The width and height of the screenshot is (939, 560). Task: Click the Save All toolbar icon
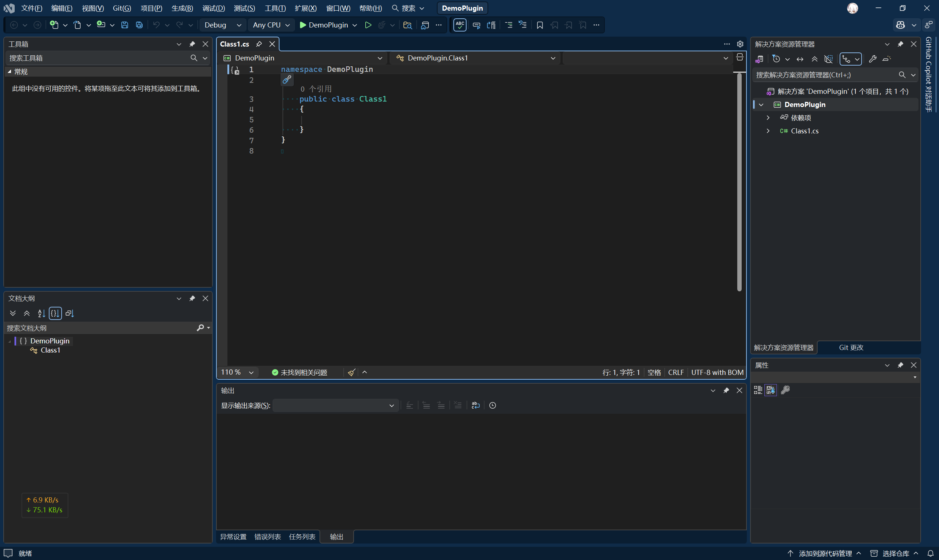(x=139, y=25)
